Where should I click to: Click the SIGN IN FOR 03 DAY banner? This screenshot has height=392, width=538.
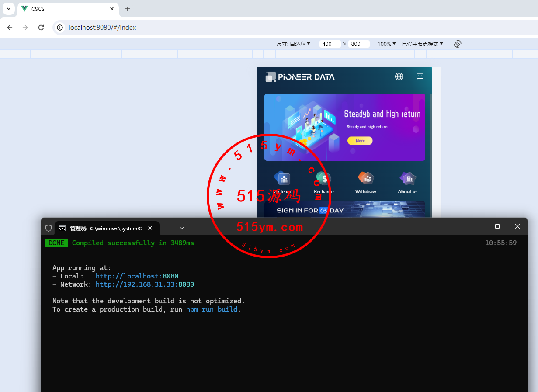[x=344, y=210]
